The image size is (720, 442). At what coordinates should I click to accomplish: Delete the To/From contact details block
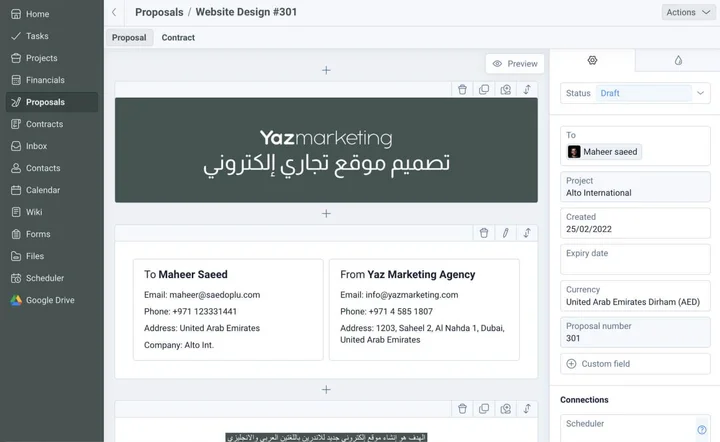[484, 233]
